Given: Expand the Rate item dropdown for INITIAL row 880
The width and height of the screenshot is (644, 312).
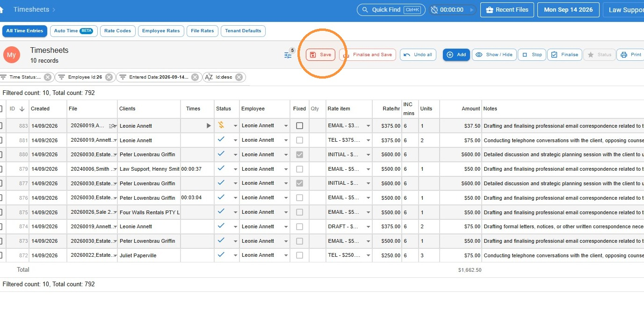Looking at the screenshot, I should [x=368, y=154].
